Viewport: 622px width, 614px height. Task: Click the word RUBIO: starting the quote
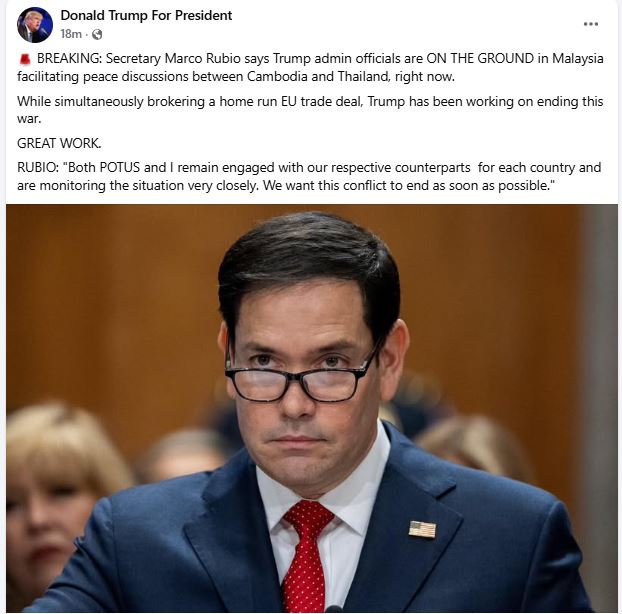[x=38, y=167]
